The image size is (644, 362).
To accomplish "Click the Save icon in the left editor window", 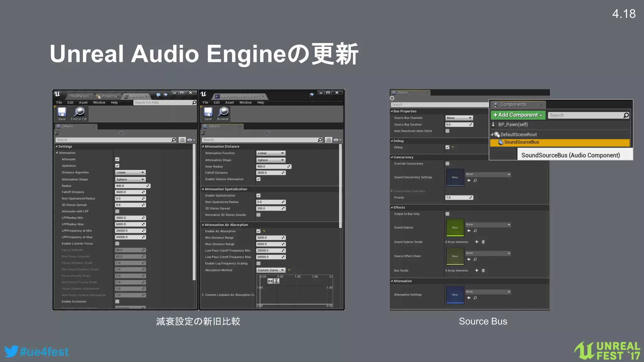I will 62,112.
